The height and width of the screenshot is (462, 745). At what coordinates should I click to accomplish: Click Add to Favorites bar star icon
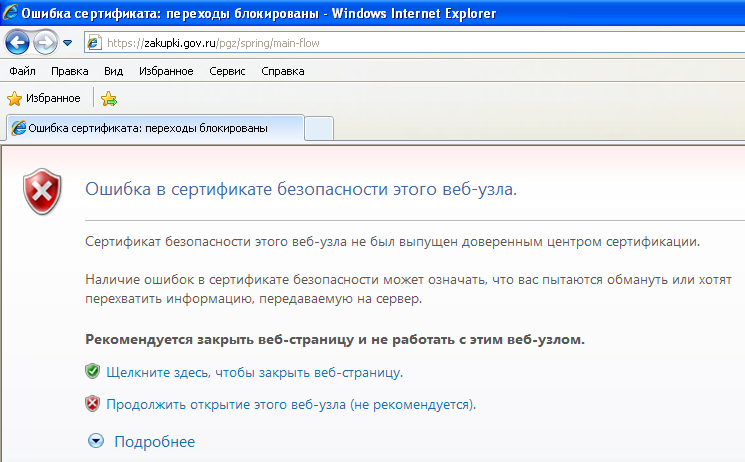pyautogui.click(x=109, y=98)
